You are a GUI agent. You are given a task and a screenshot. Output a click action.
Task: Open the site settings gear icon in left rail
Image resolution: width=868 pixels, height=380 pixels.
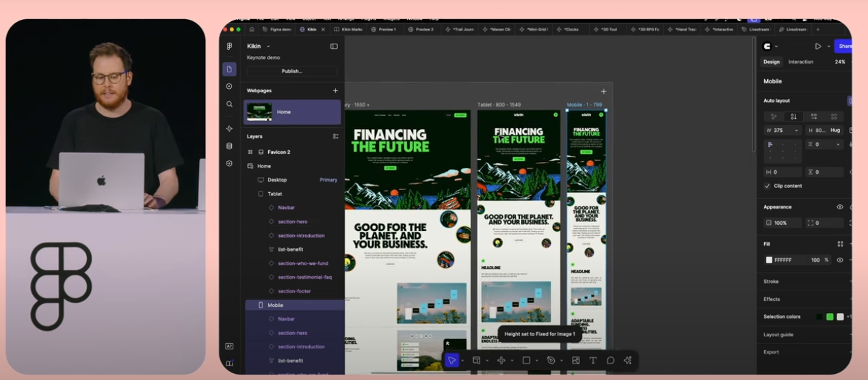pos(229,163)
